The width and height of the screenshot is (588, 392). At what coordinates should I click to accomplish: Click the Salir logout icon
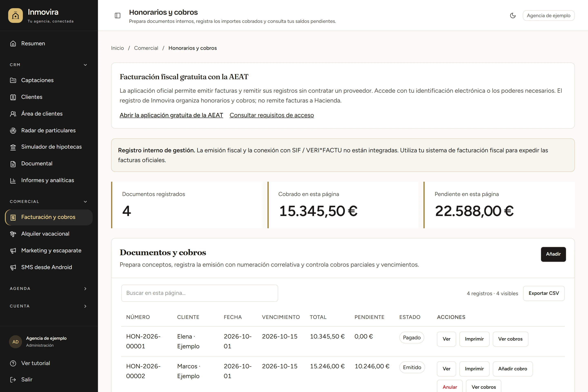point(13,380)
